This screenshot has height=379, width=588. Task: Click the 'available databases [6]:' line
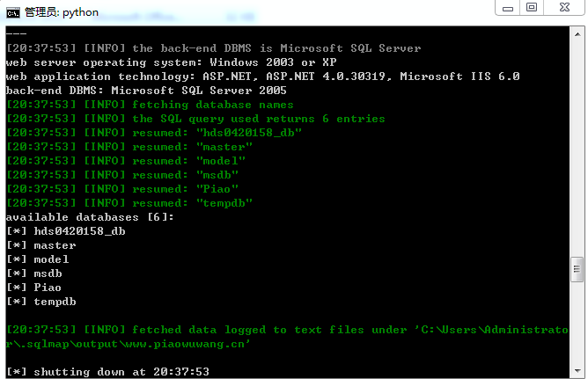tap(90, 217)
